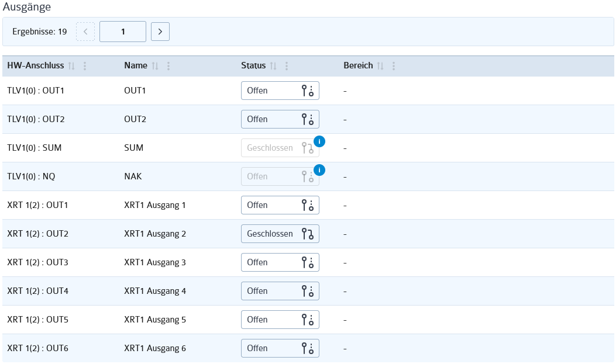Select cell TLV1(0) : OUT2
This screenshot has width=616, height=364.
click(x=36, y=119)
